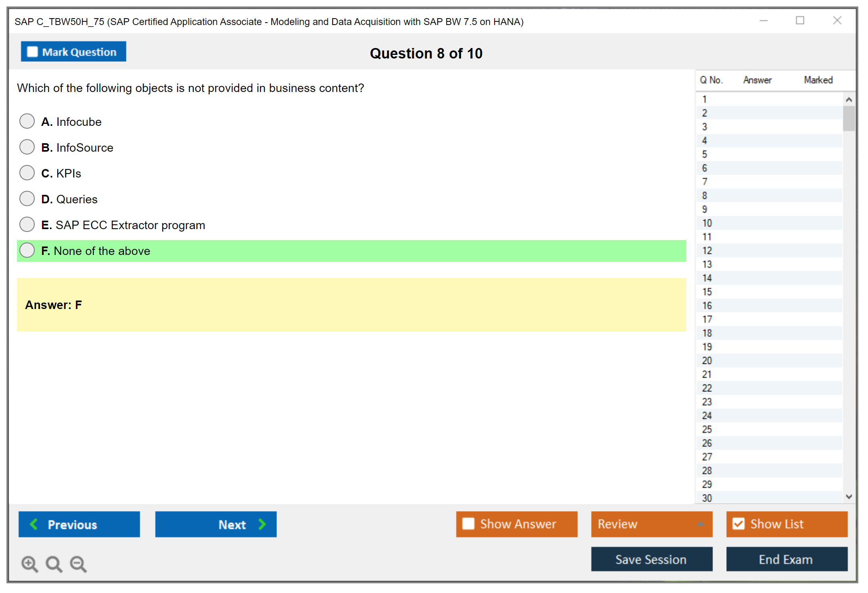Uncheck the Show List checkbox
This screenshot has width=868, height=593.
738,524
